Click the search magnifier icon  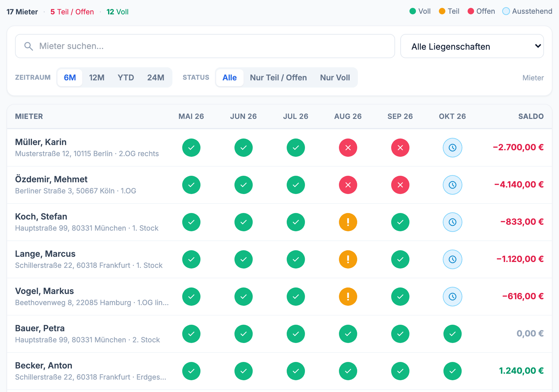pyautogui.click(x=29, y=46)
